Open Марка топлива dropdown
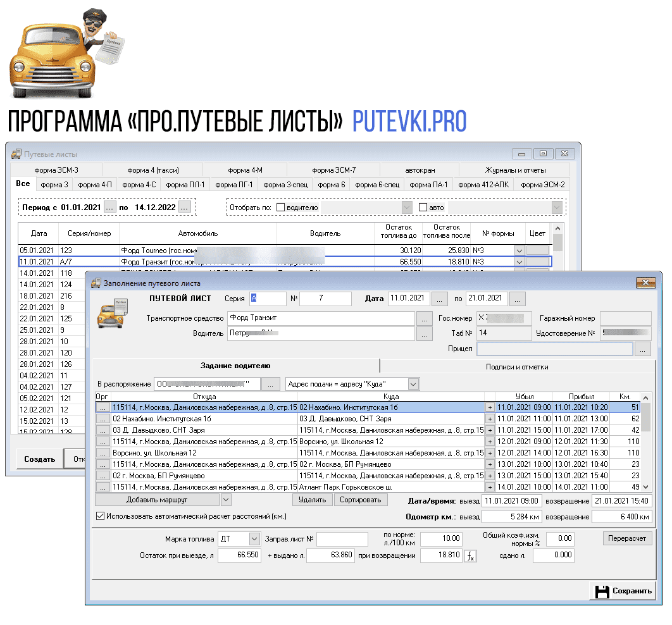This screenshot has width=672, height=625. (254, 539)
